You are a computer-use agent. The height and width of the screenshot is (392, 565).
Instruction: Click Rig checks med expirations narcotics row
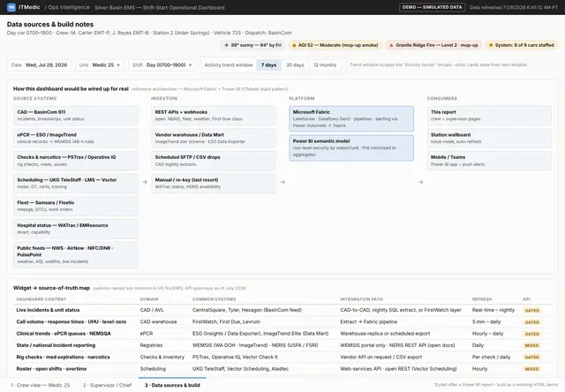tap(282, 357)
